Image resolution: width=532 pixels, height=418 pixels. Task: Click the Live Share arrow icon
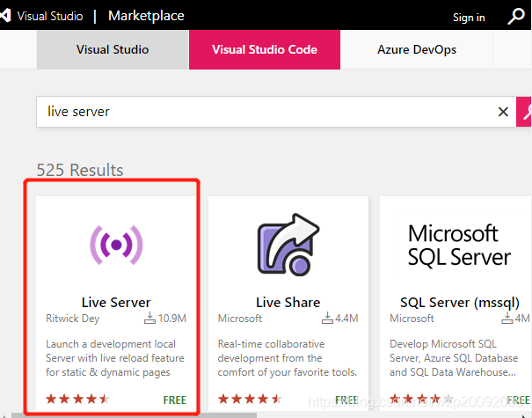[288, 245]
